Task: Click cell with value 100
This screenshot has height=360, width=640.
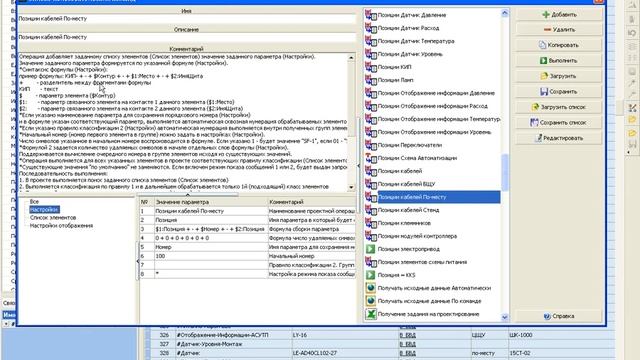Action: pyautogui.click(x=211, y=256)
